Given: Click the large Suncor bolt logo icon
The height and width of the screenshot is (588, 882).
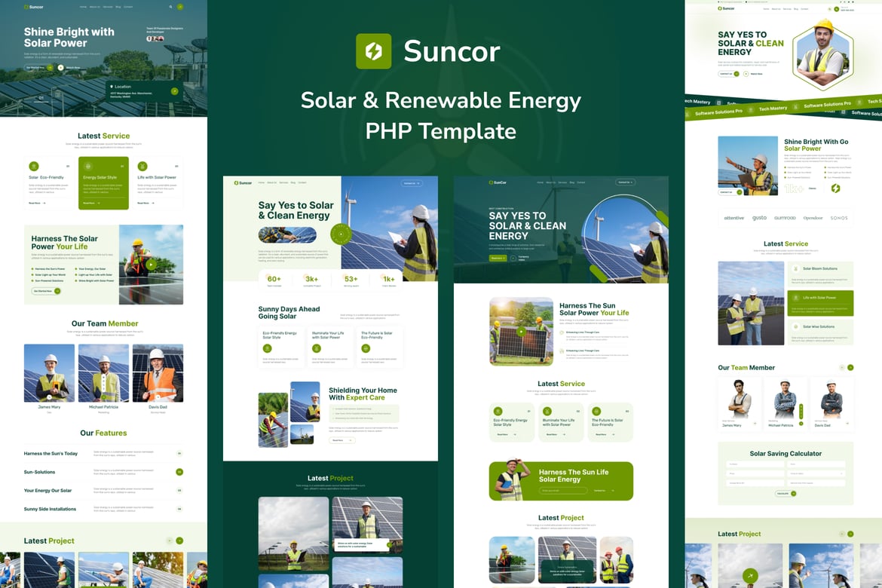Looking at the screenshot, I should coord(373,51).
